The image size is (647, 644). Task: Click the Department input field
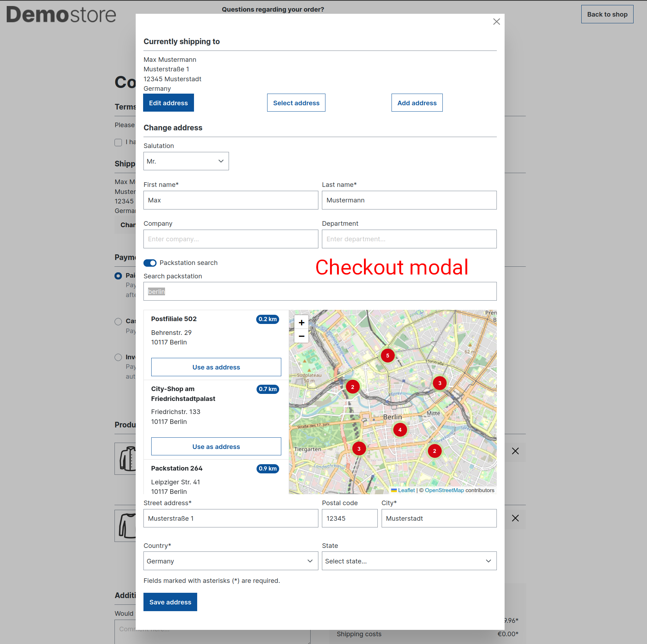pyautogui.click(x=409, y=239)
